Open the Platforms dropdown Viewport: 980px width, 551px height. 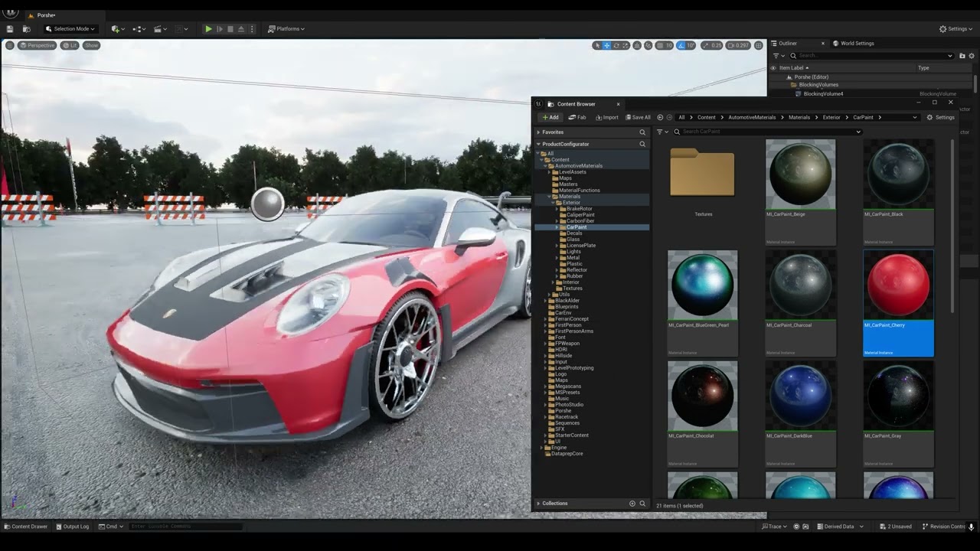(x=286, y=29)
